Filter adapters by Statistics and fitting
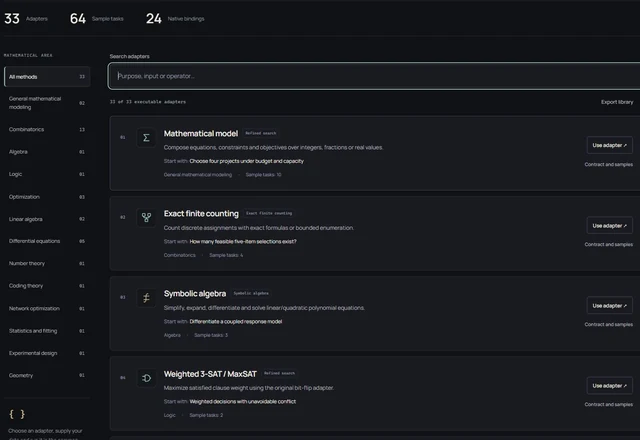640x440 pixels. pyautogui.click(x=47, y=331)
